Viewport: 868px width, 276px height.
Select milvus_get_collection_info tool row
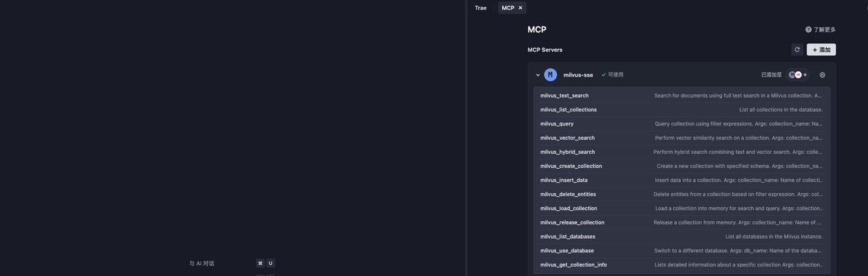682,265
